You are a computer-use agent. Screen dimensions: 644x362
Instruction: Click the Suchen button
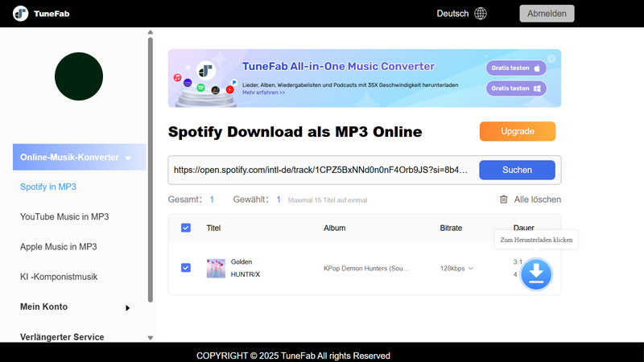(517, 170)
